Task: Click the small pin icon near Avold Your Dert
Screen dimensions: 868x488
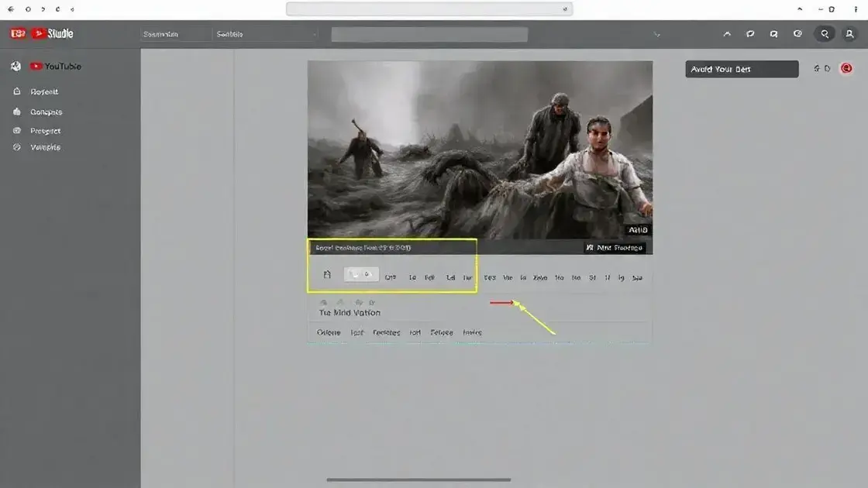Action: click(817, 69)
